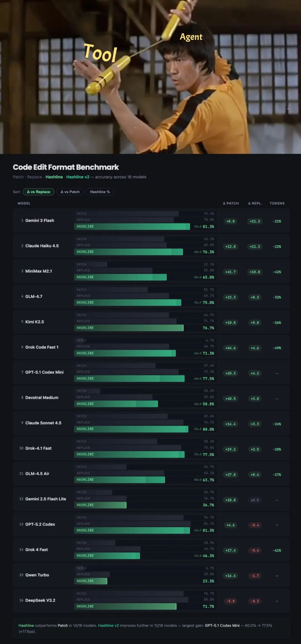Select the GLM-4.5 Air row name

point(37,474)
